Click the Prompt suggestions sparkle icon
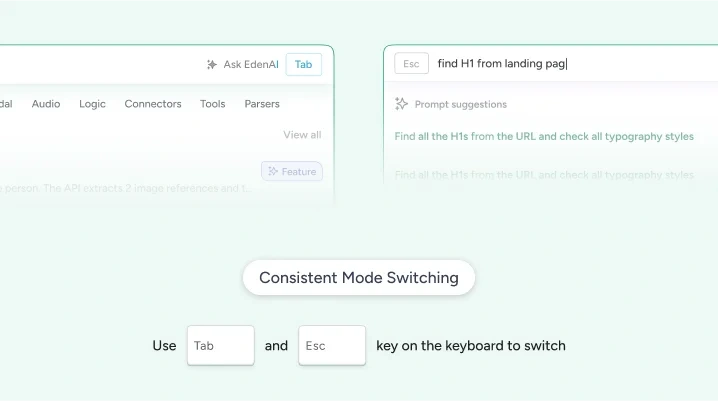The width and height of the screenshot is (718, 401). point(401,104)
